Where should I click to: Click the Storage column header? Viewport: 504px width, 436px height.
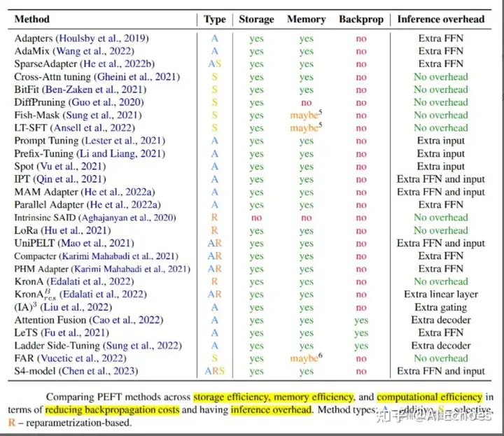coord(256,20)
